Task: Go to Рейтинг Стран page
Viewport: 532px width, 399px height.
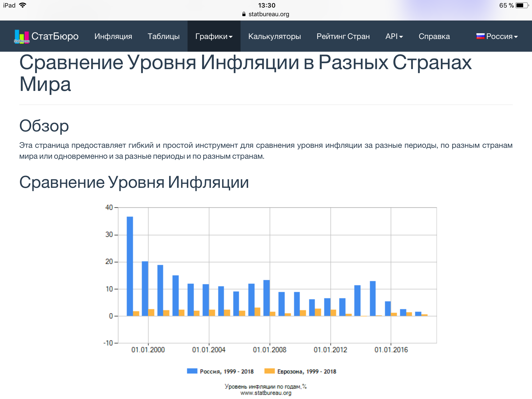Action: 343,36
